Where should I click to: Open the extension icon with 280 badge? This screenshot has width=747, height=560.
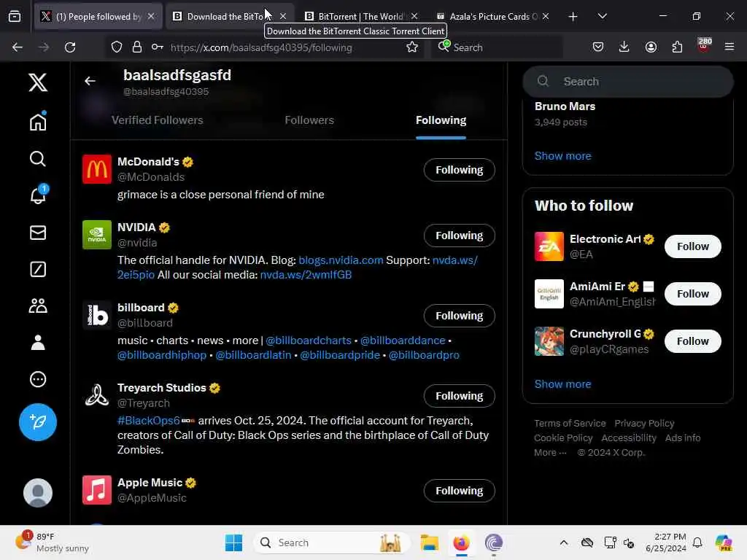[704, 46]
